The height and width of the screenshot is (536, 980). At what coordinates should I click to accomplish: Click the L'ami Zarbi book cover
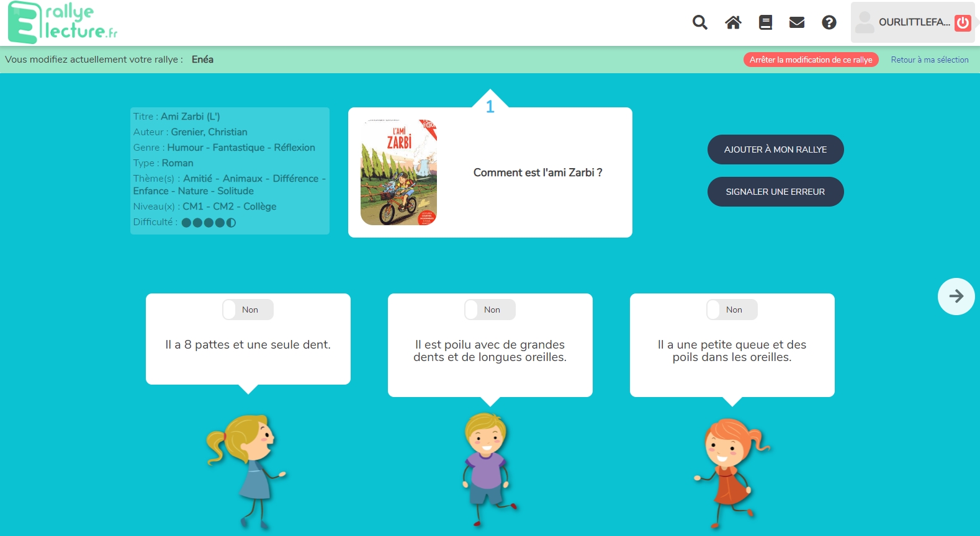coord(399,172)
